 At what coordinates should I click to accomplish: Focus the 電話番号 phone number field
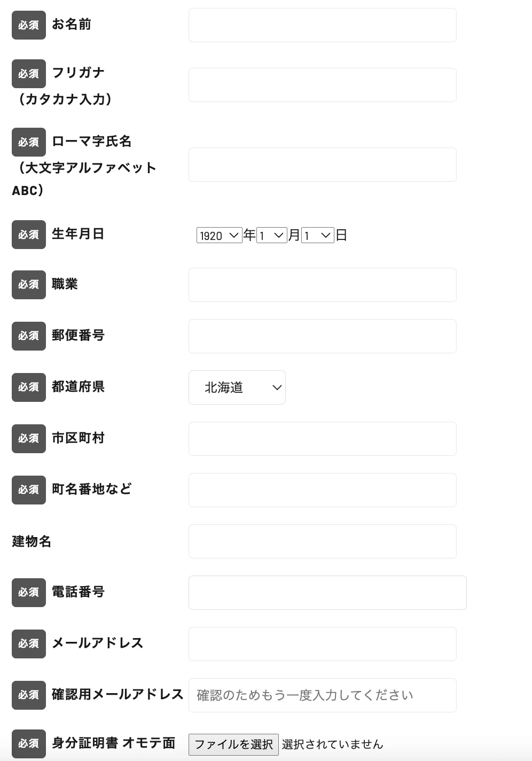coord(327,593)
